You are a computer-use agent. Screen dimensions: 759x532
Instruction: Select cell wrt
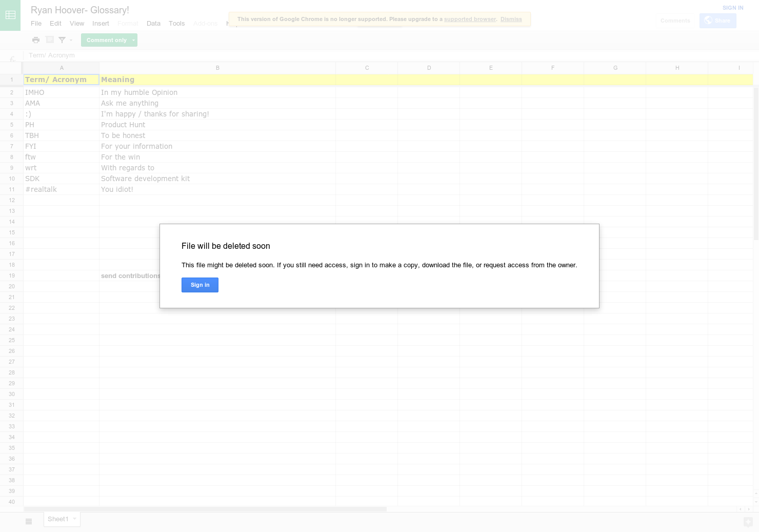[62, 168]
